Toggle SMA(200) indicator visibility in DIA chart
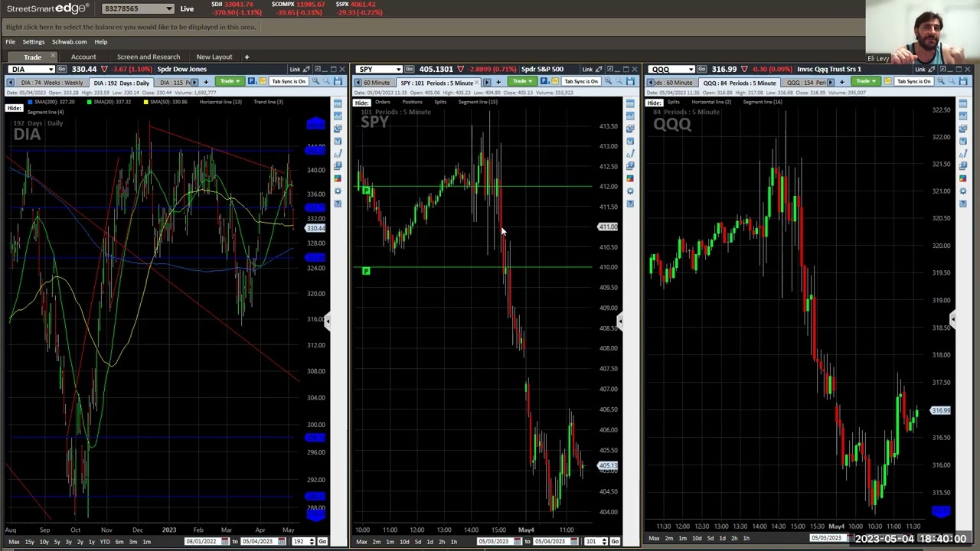Viewport: 980px width, 551px height. (x=51, y=102)
